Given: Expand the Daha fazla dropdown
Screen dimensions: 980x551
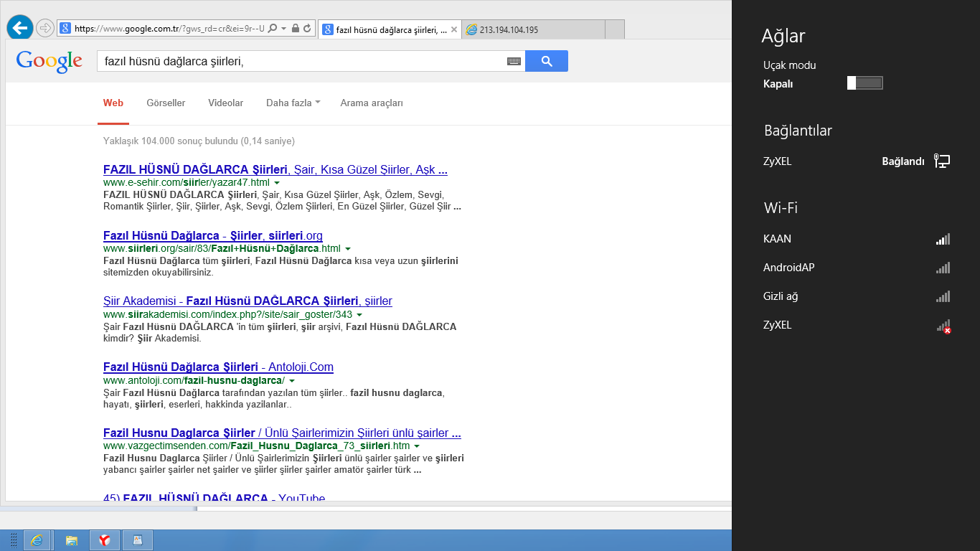Looking at the screenshot, I should click(x=293, y=103).
